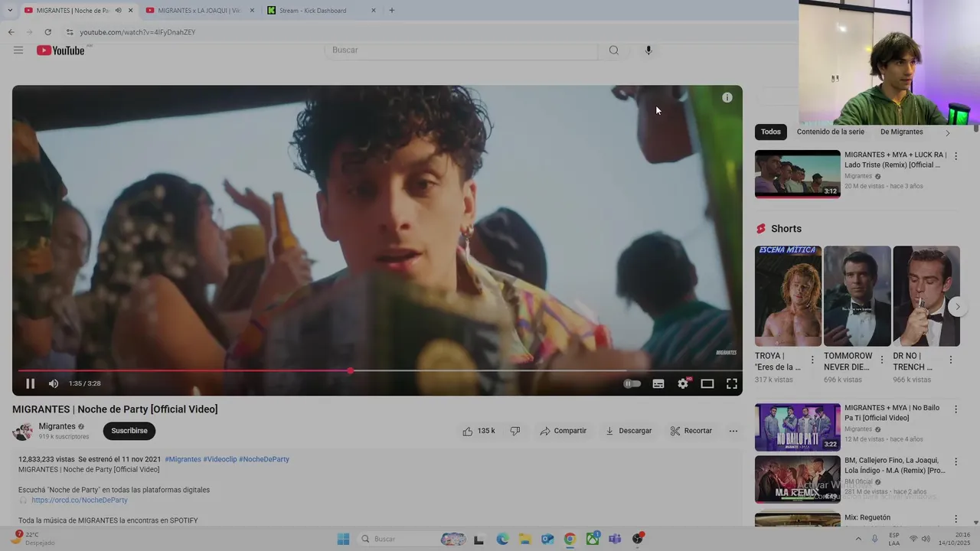The image size is (980, 551).
Task: Go to YouTube home via logo
Action: coord(60,51)
